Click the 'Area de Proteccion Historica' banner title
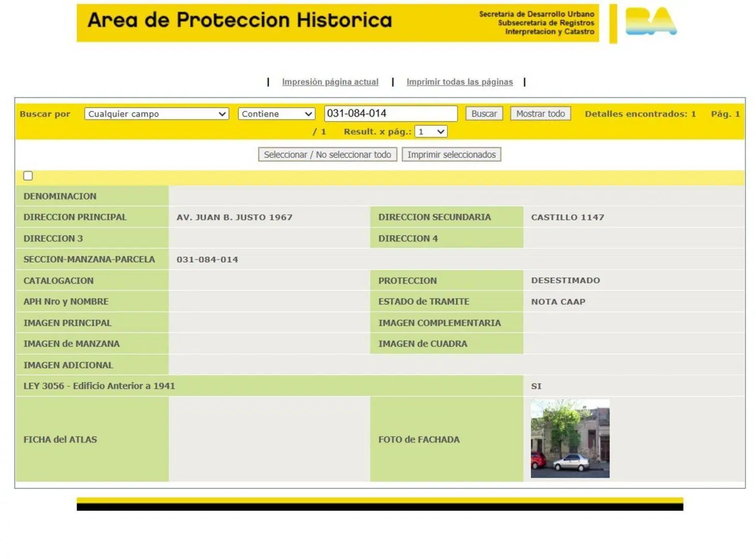The width and height of the screenshot is (756, 559). (x=240, y=20)
